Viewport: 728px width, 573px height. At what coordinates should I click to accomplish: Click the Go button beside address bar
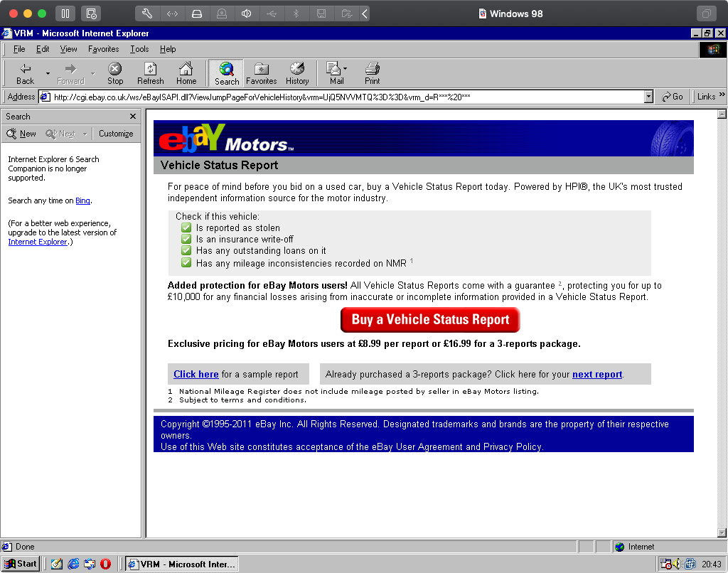tap(673, 97)
